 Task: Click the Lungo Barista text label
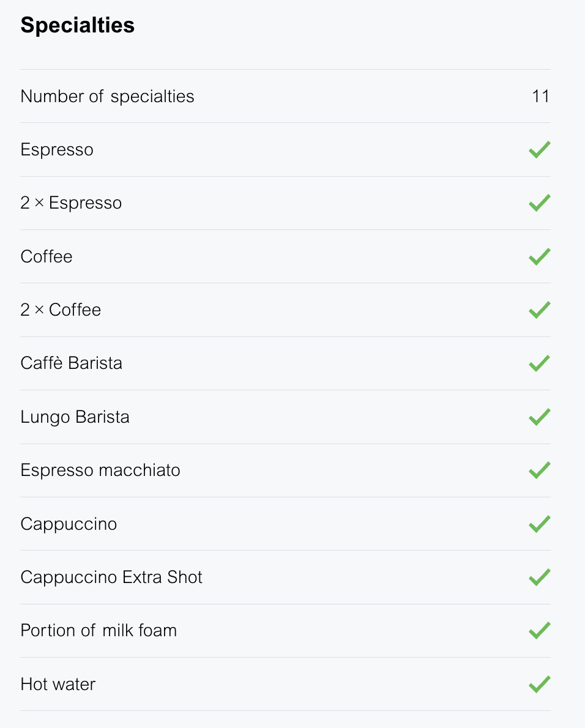75,417
